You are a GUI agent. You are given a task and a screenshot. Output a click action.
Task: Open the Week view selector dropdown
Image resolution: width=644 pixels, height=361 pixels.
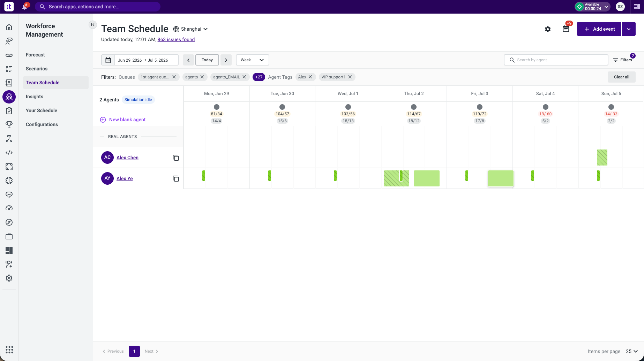(252, 60)
